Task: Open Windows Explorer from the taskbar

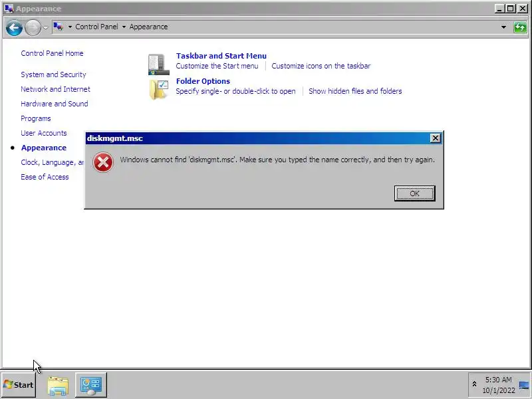Action: tap(58, 386)
